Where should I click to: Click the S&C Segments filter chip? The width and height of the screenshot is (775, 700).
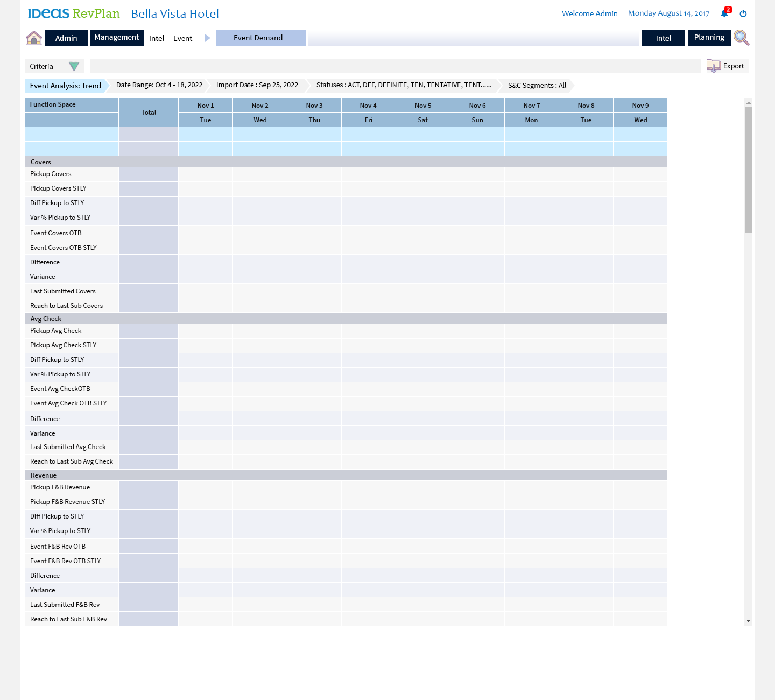click(537, 86)
